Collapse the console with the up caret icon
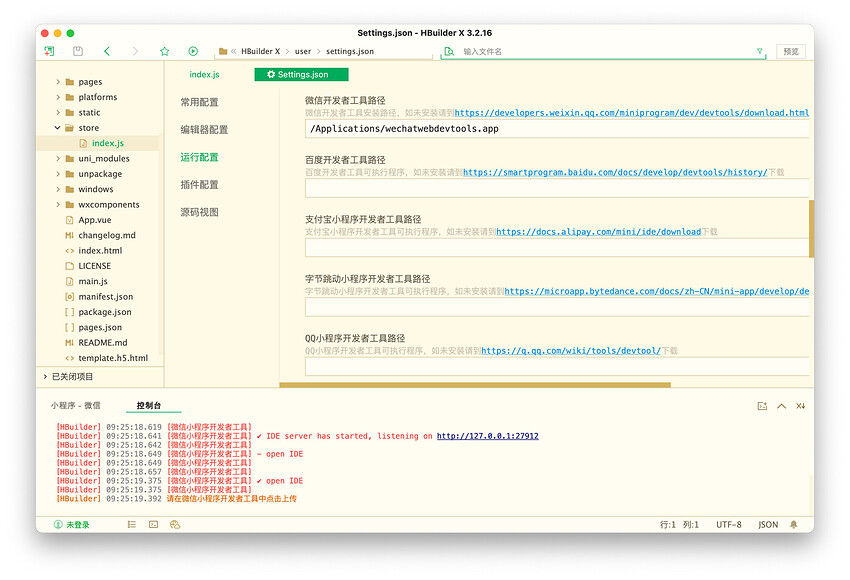This screenshot has width=850, height=580. click(x=781, y=406)
